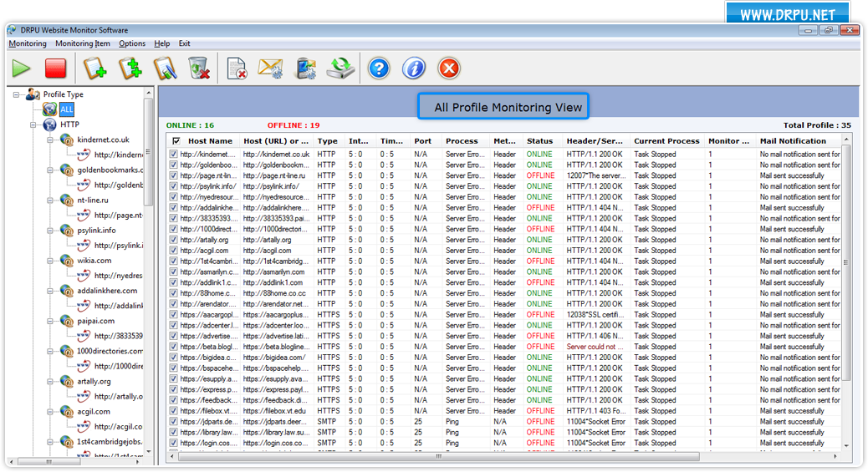
Task: Open the Help menu
Action: tap(161, 43)
